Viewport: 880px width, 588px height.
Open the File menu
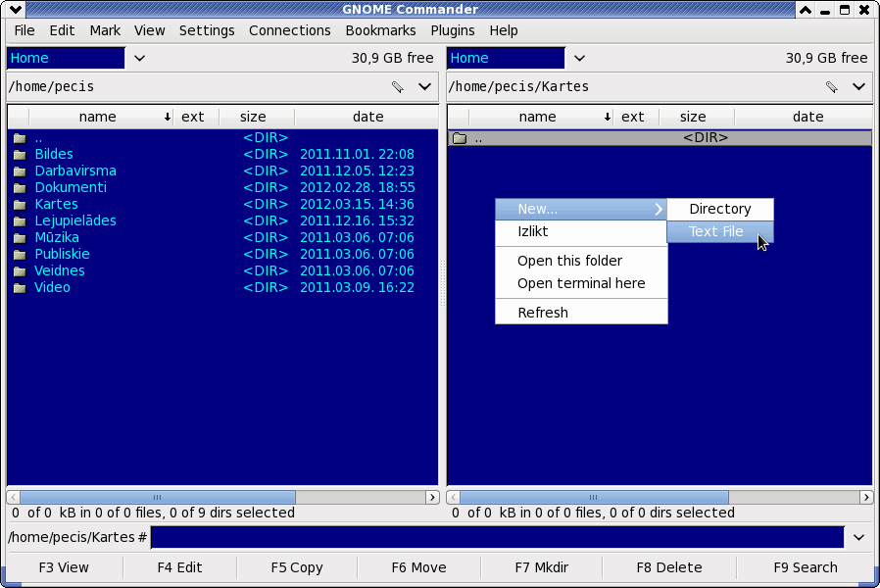pos(24,30)
